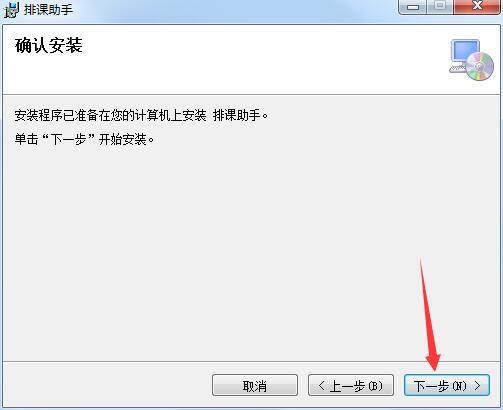Viewport: 503px width, 410px height.
Task: Click the monitor in header graphic
Action: (465, 51)
